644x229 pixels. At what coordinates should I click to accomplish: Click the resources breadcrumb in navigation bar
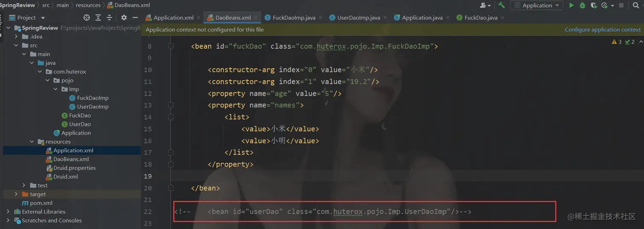tap(88, 5)
